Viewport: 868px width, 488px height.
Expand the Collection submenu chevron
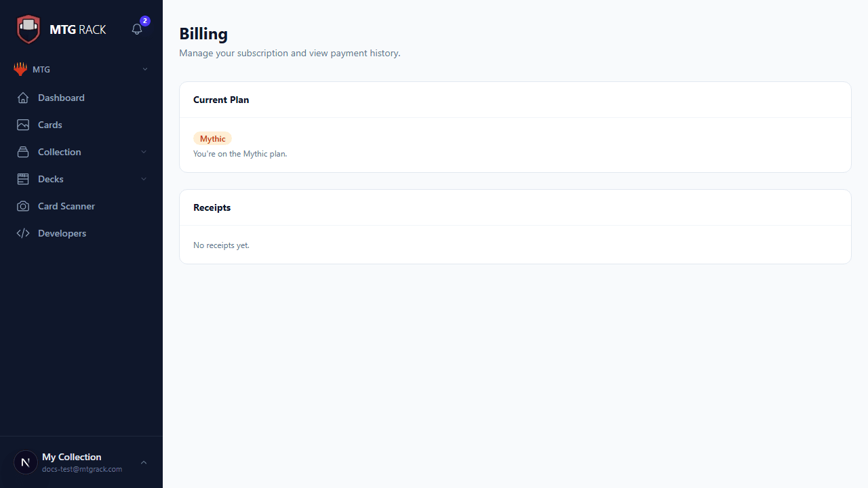pos(144,152)
